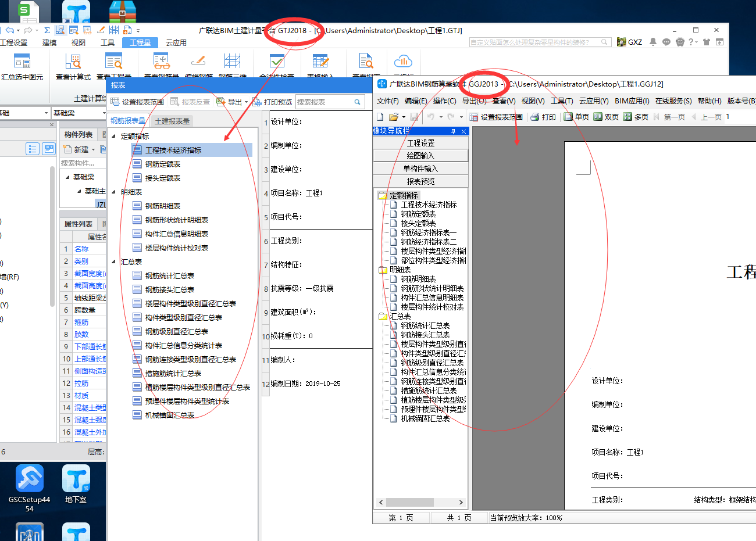Open the 基础梁 dropdown in GTJ2018

point(104,113)
